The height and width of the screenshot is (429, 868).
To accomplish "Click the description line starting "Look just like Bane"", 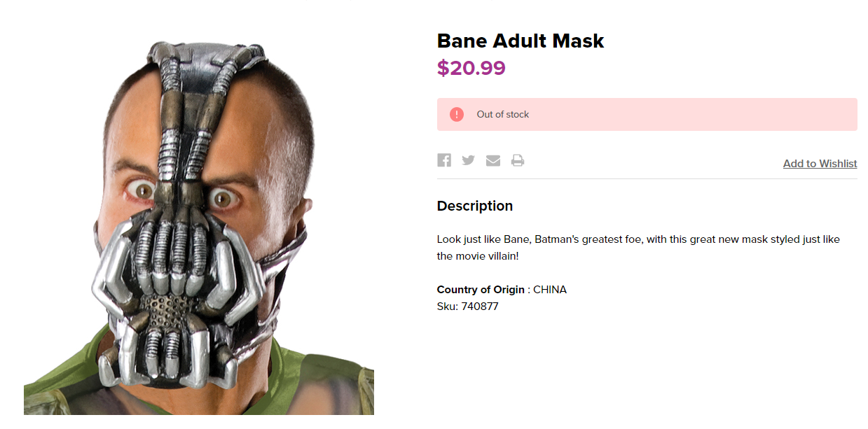I will coord(638,239).
